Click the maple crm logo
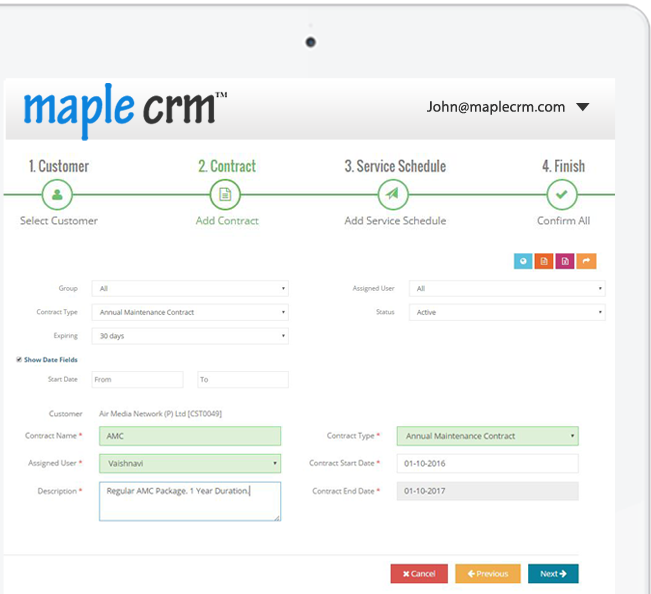Viewport: 651px width, 594px height. click(125, 110)
